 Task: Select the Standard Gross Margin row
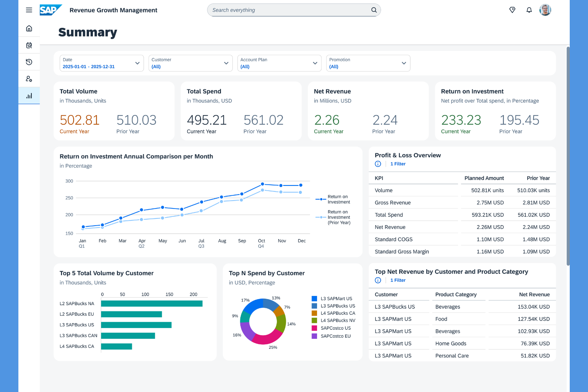point(462,252)
